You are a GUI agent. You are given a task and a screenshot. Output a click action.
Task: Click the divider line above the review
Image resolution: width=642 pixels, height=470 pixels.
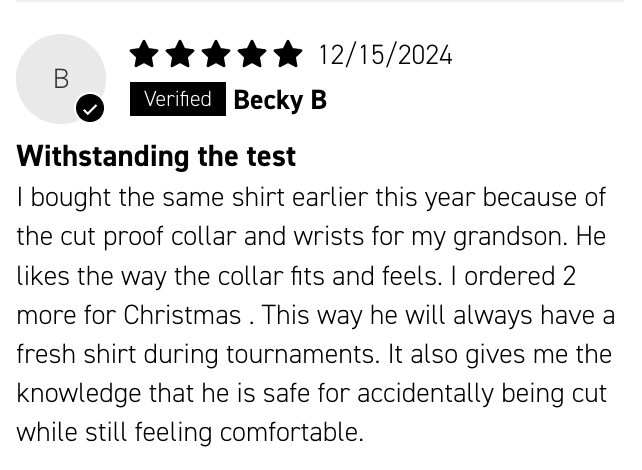tap(320, 1)
